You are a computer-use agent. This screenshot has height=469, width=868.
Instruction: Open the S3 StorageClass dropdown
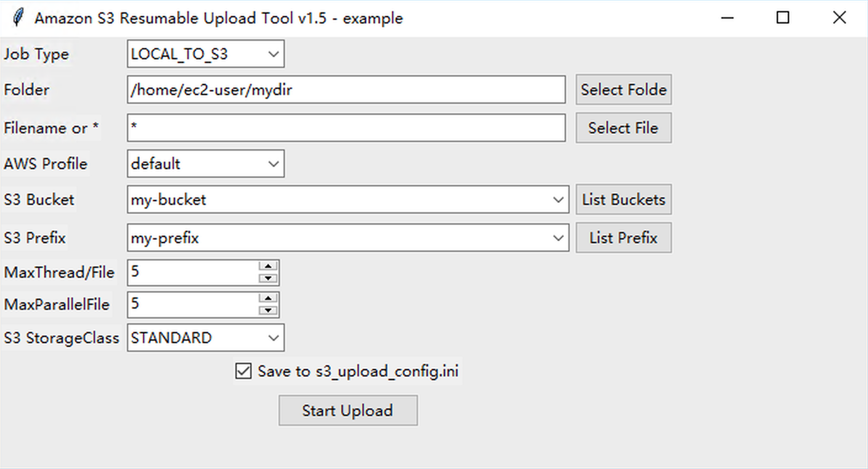[x=274, y=338]
